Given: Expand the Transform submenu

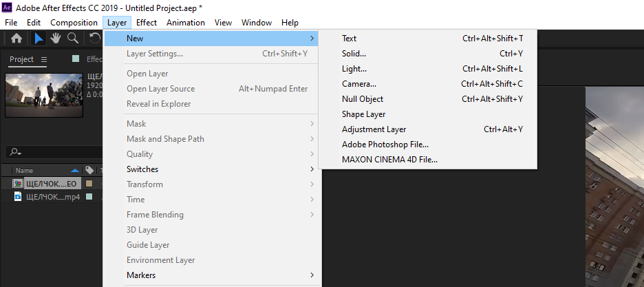Looking at the screenshot, I should (211, 184).
